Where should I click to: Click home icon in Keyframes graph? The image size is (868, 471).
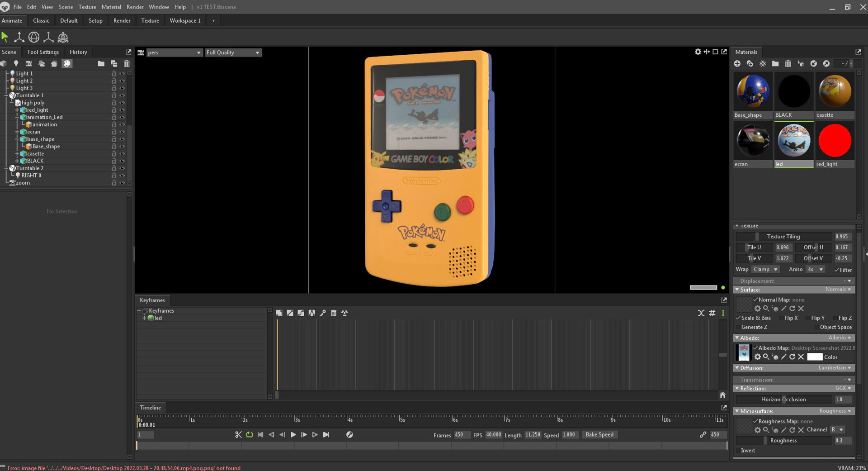[x=722, y=395]
